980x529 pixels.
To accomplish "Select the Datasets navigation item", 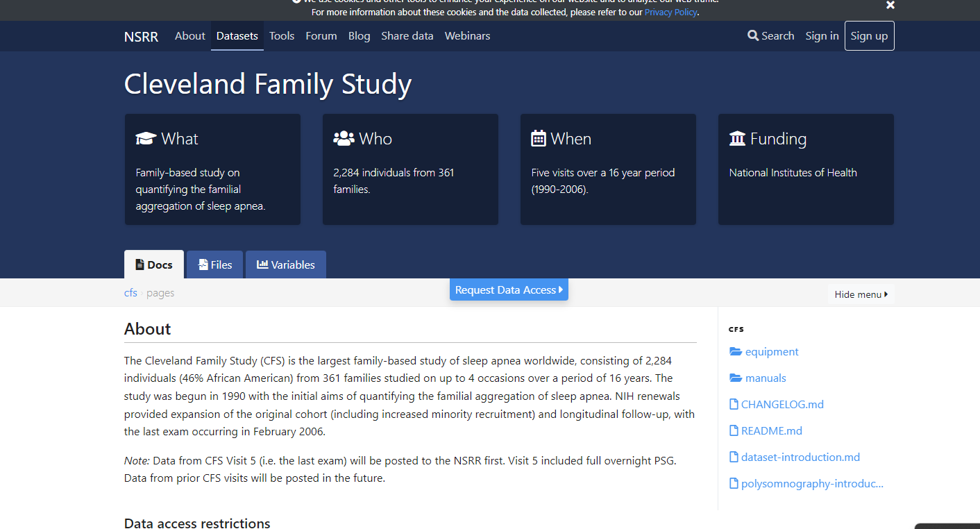I will [x=237, y=36].
